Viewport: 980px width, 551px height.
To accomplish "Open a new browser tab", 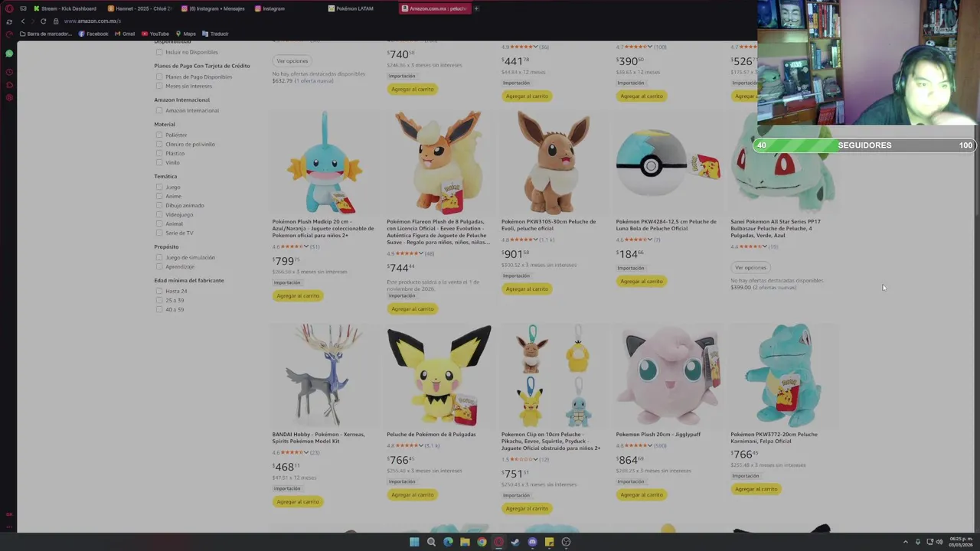I will point(476,8).
